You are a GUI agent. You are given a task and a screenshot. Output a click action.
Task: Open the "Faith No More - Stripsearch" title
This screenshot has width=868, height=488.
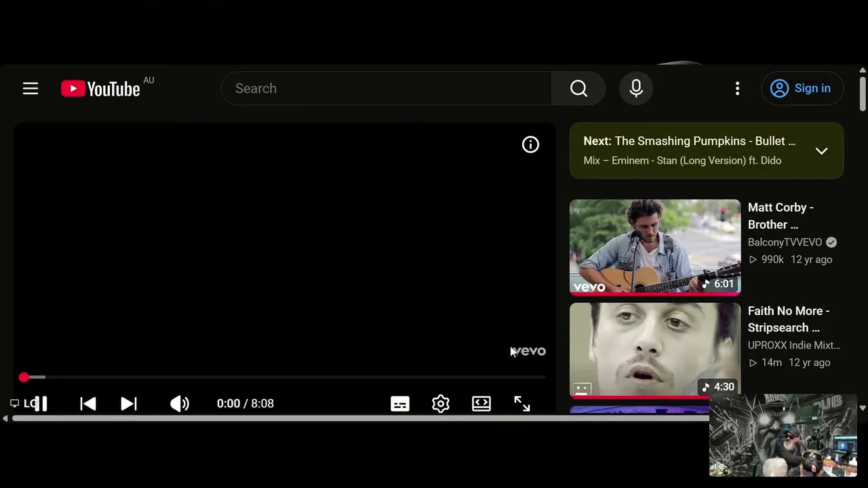pyautogui.click(x=789, y=319)
